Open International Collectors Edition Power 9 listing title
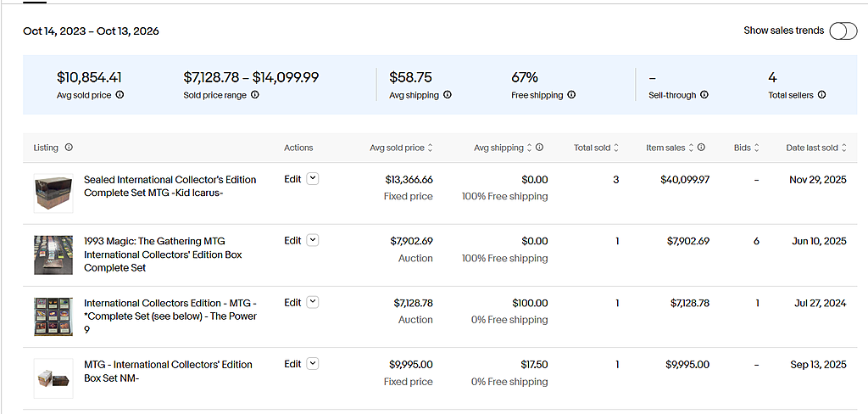 tap(170, 316)
